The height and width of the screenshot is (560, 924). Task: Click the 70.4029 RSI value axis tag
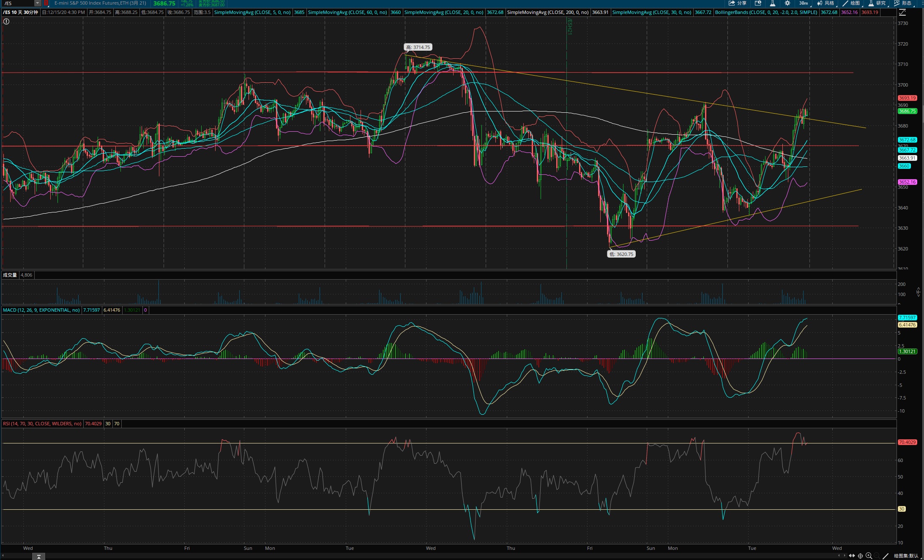tap(907, 442)
